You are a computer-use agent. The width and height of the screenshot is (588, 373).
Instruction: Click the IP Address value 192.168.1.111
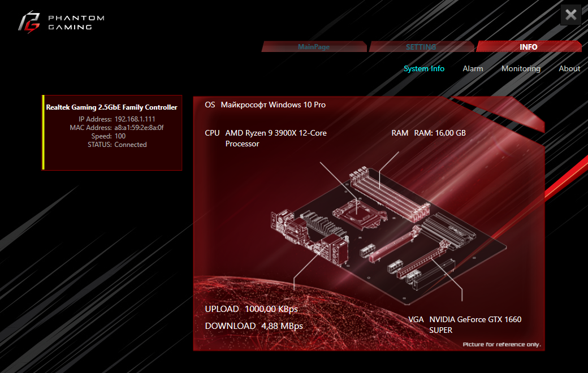[x=135, y=119]
